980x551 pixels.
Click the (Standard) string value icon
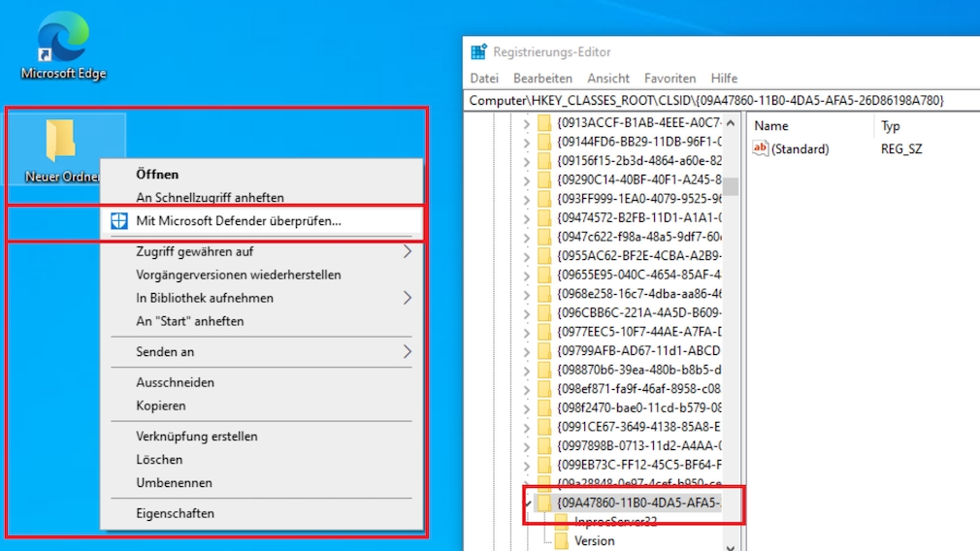coord(760,148)
